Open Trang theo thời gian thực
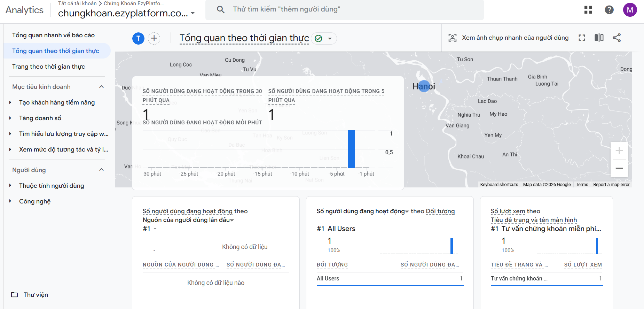 [48, 67]
